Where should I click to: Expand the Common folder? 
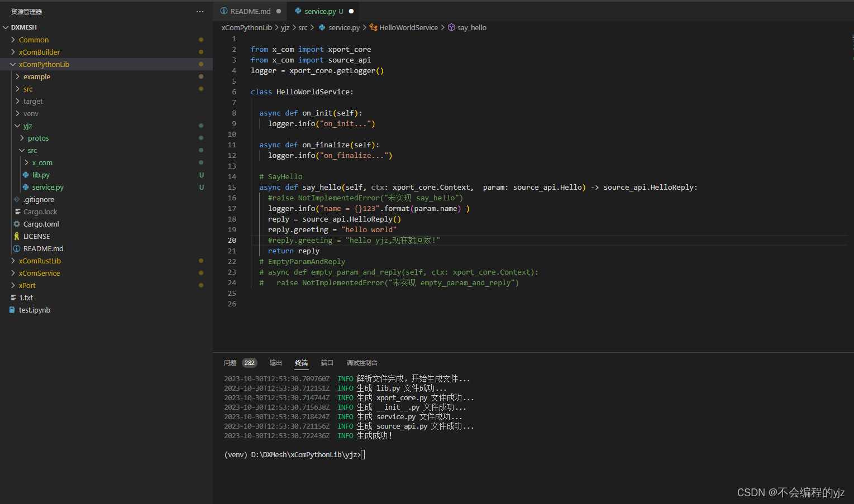pos(13,40)
